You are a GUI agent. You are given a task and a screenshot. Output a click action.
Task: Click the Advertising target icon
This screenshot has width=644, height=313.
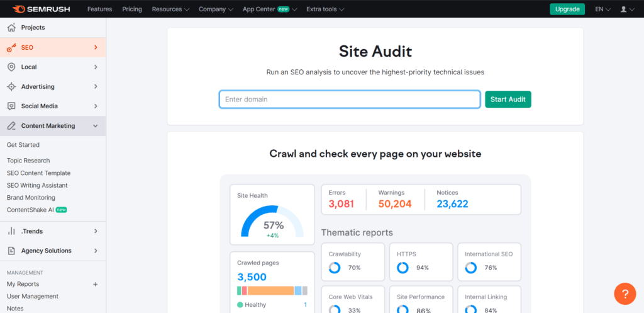click(x=11, y=86)
